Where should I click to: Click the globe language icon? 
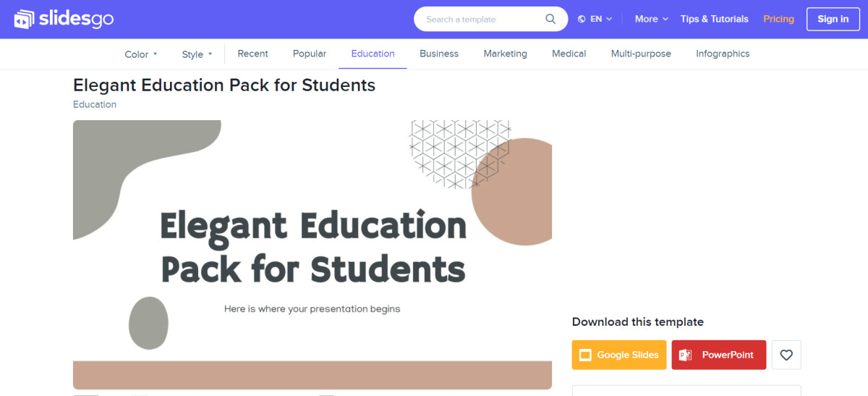tap(582, 20)
